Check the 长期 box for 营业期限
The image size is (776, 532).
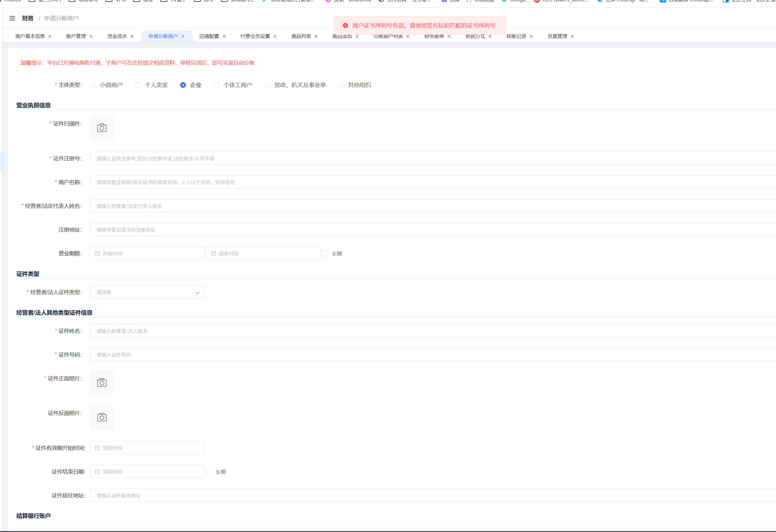(325, 254)
